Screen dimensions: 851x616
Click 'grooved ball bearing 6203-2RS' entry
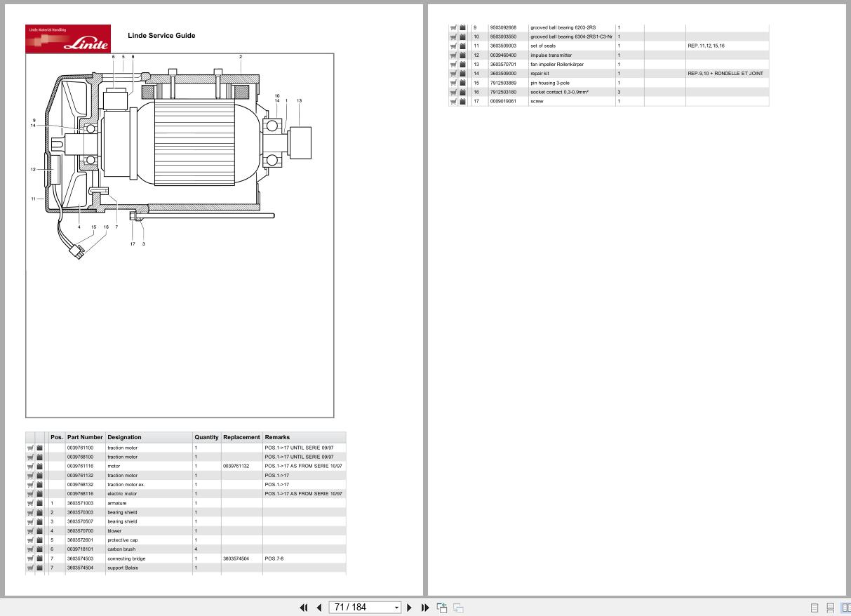click(x=563, y=27)
